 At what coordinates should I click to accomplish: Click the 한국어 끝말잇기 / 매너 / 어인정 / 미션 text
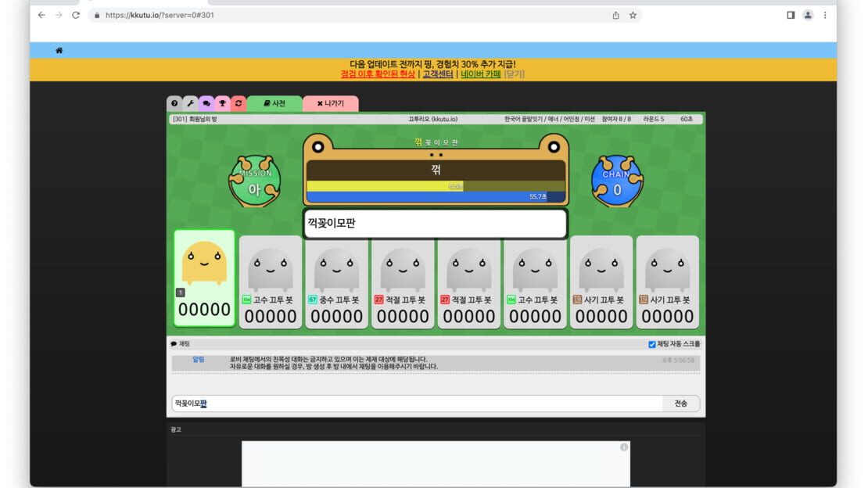(x=549, y=119)
